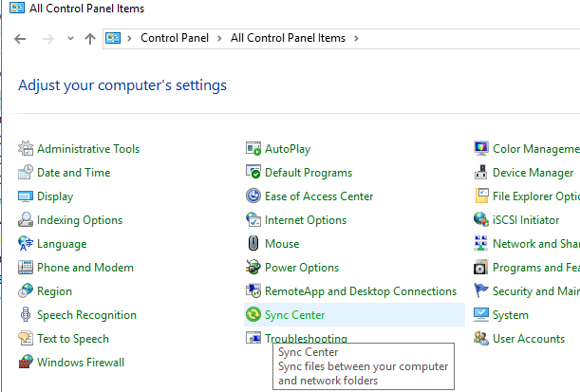580x392 pixels.
Task: Open the iSCSI Initiator globe icon
Action: pos(481,219)
